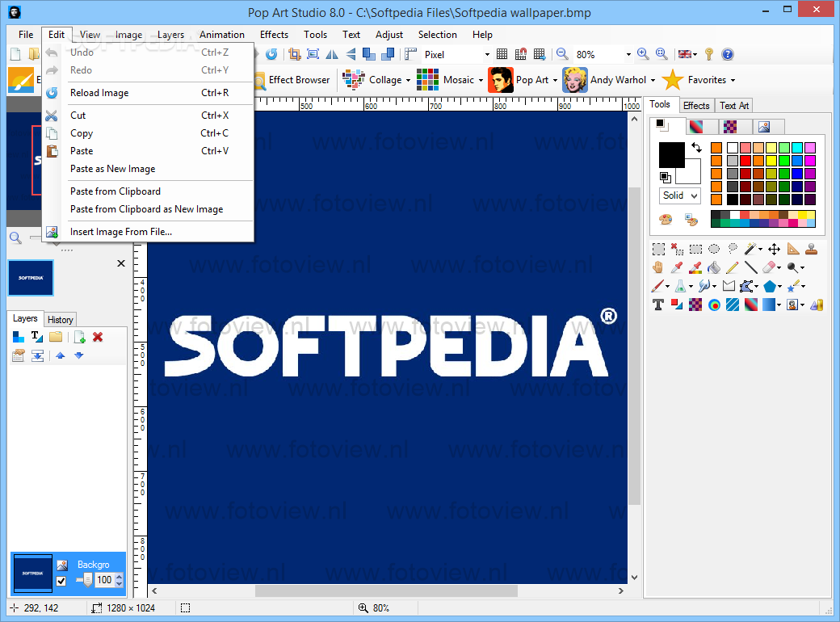
Task: Open the Effects menu
Action: pos(274,34)
